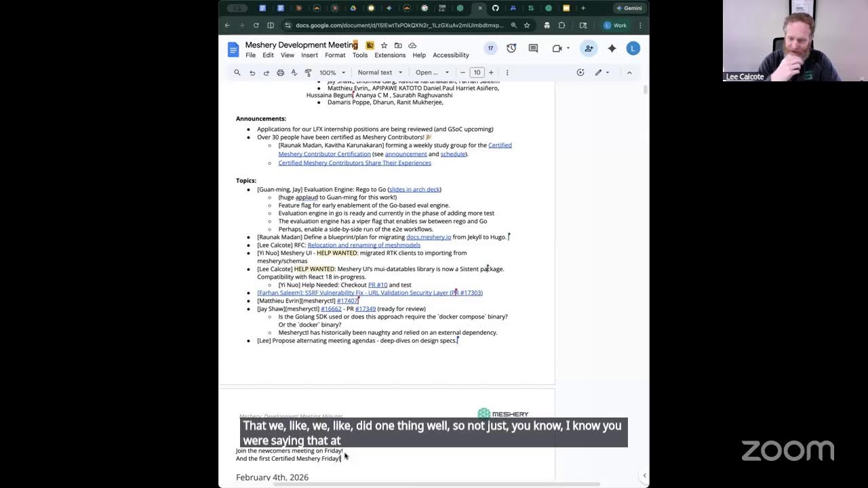Open the 'slides in arch deck' link

[414, 189]
